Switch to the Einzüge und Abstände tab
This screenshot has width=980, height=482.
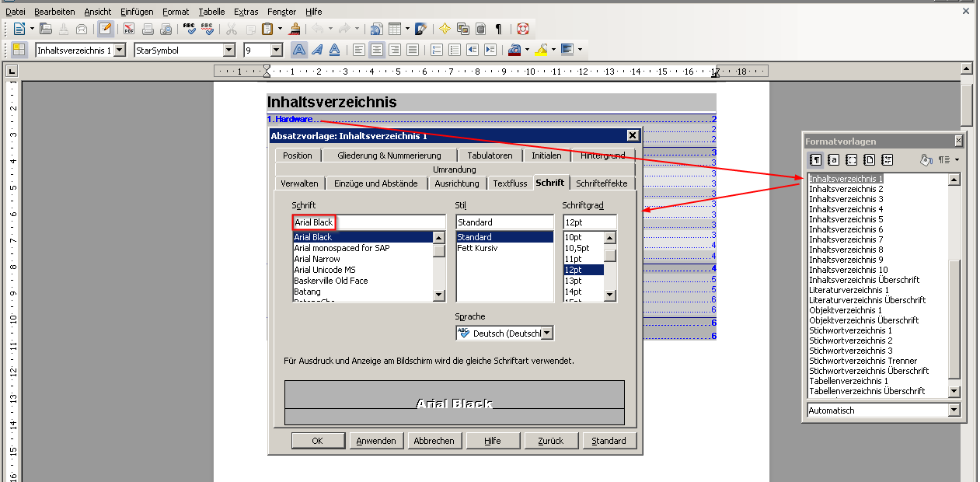(x=376, y=183)
